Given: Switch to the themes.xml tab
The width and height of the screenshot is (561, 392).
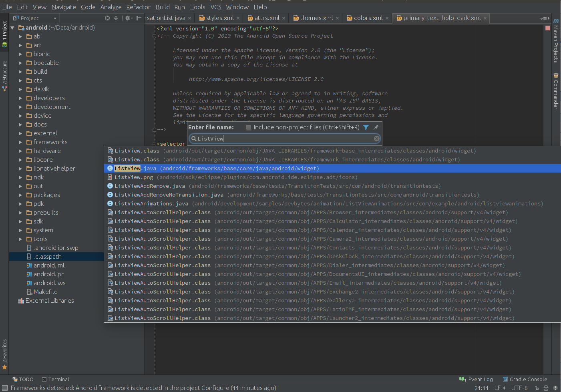Looking at the screenshot, I should click(316, 18).
